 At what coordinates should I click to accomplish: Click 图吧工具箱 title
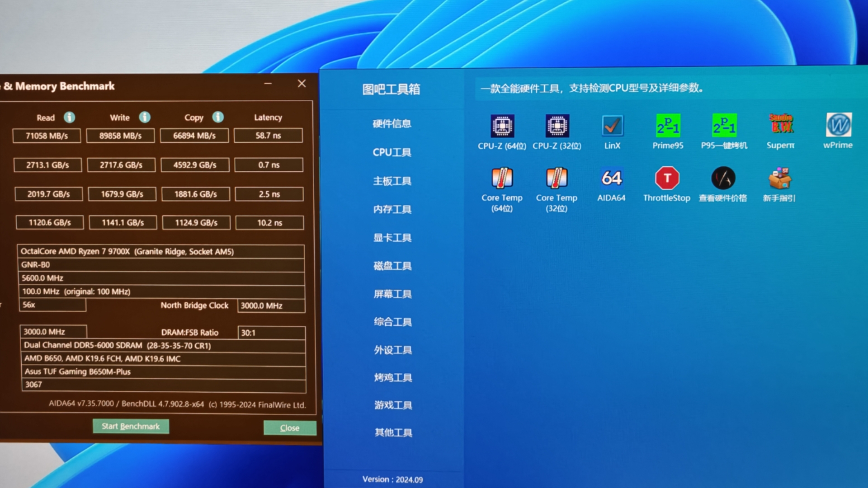pyautogui.click(x=391, y=89)
